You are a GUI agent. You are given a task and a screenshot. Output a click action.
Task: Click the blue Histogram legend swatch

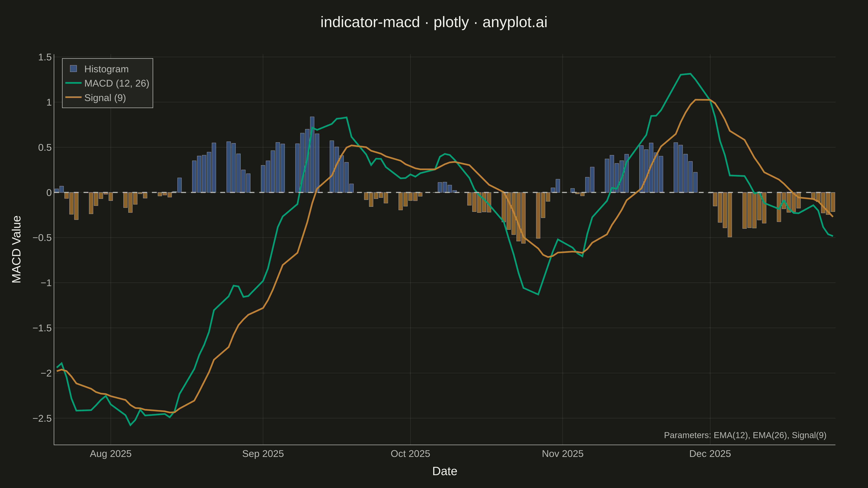click(x=73, y=69)
